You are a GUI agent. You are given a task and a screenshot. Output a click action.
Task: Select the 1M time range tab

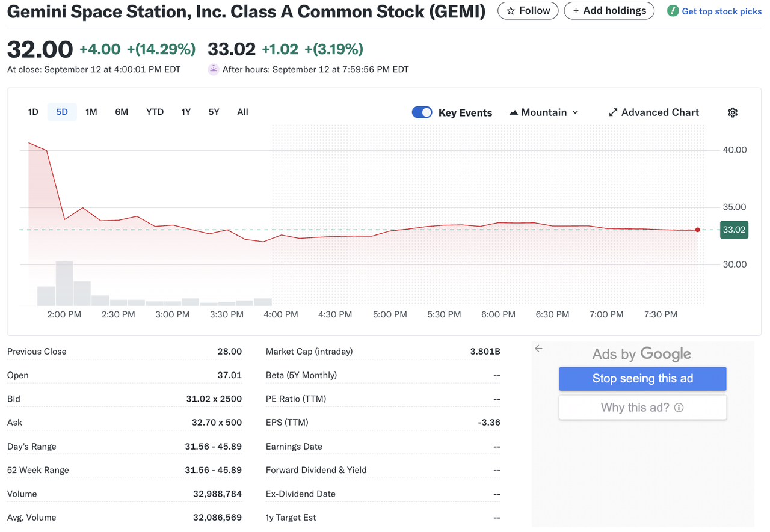[91, 112]
